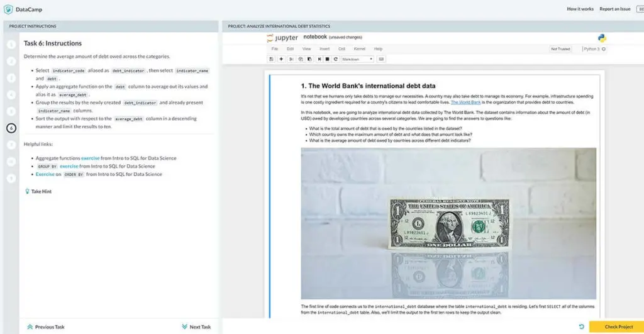Viewport: 644px width, 334px height.
Task: Restart the kernel with the circular arrow icon
Action: point(336,59)
